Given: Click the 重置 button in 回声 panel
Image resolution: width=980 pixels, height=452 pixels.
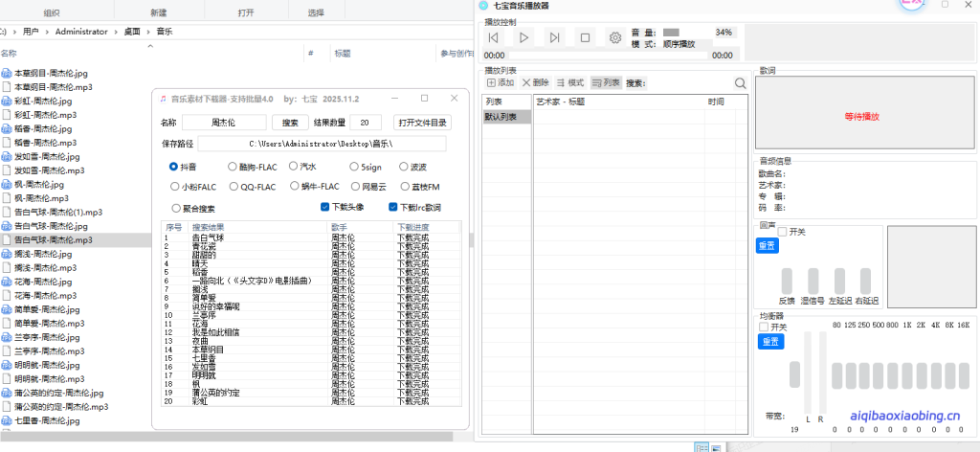Looking at the screenshot, I should click(768, 246).
